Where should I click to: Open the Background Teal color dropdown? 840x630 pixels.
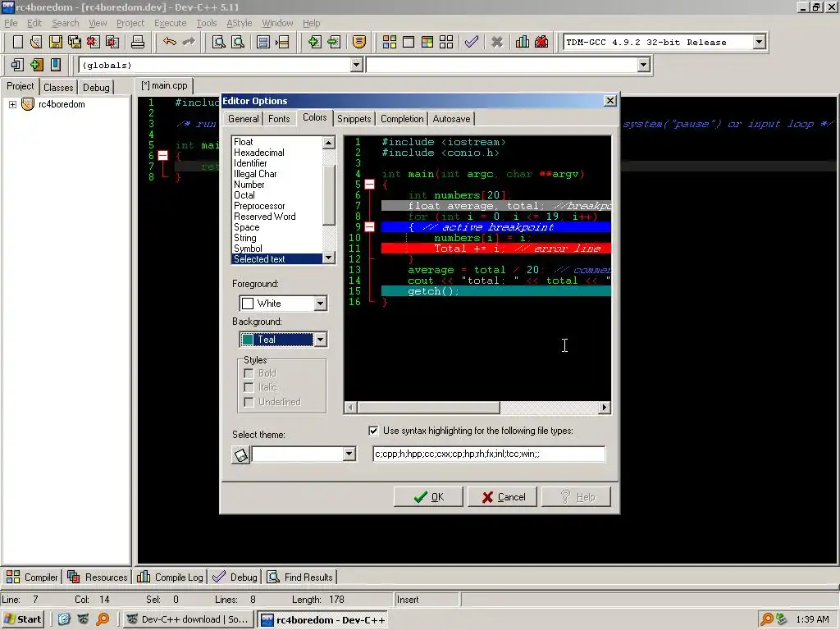pyautogui.click(x=321, y=340)
